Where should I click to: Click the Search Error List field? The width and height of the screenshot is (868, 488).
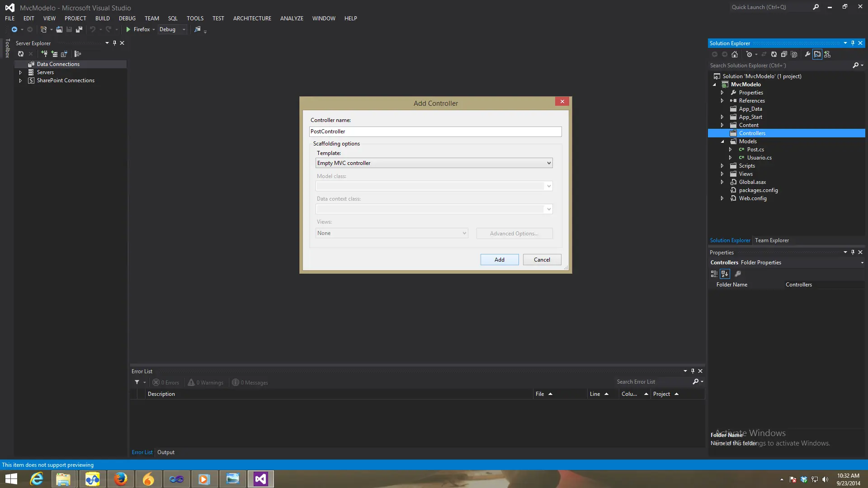[653, 382]
